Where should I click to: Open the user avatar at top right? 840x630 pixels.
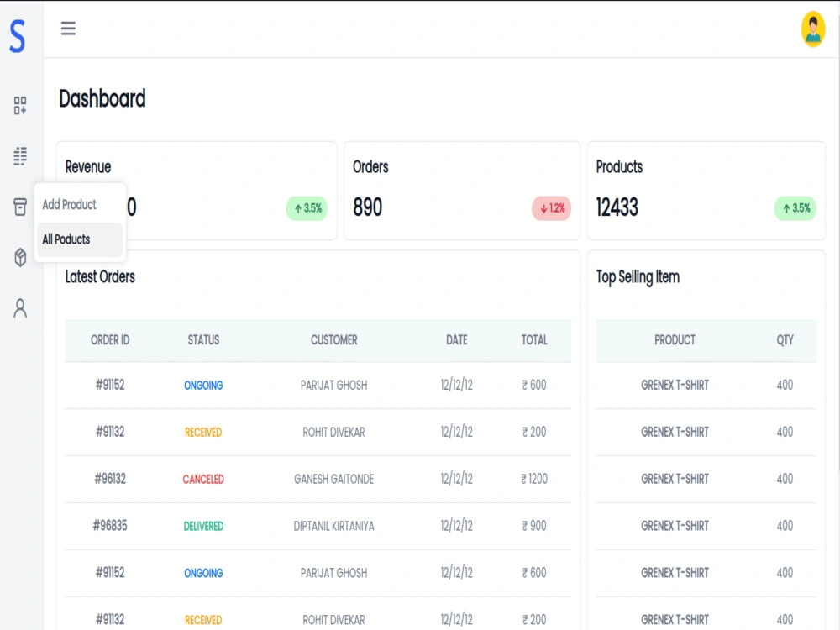(812, 29)
